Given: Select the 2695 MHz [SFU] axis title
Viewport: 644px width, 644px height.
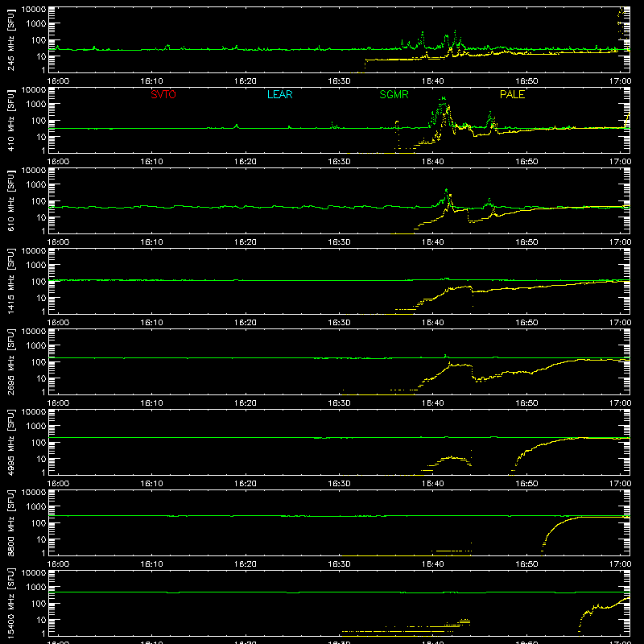Looking at the screenshot, I should click(x=11, y=361).
